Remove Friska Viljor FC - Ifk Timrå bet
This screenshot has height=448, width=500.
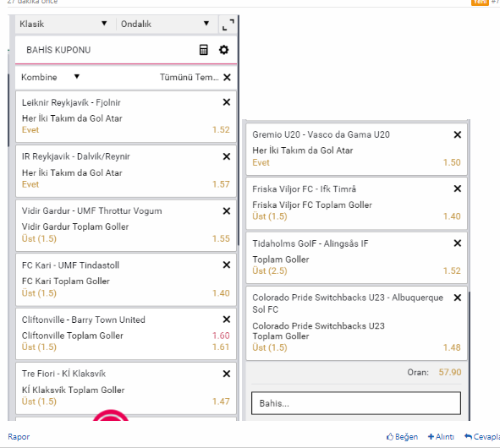pyautogui.click(x=458, y=188)
